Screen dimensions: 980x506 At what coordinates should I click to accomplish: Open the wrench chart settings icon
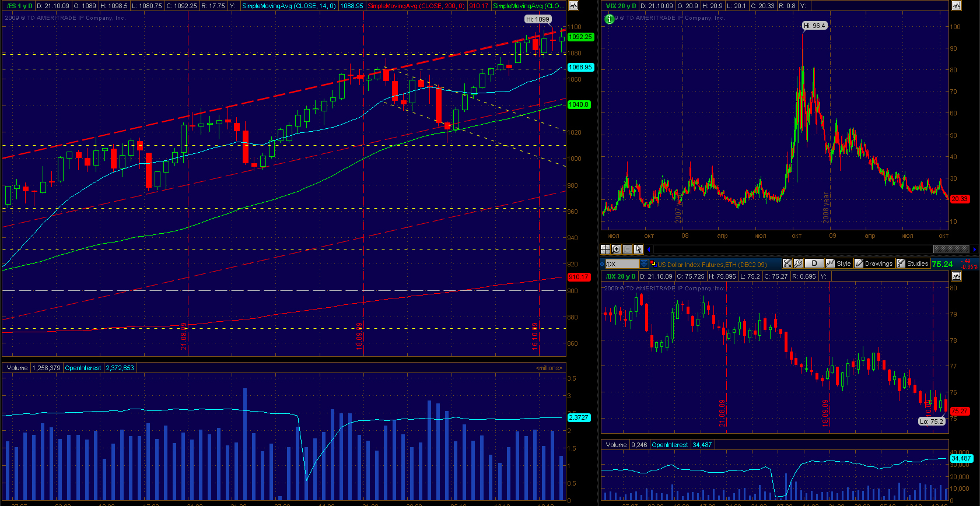798,263
